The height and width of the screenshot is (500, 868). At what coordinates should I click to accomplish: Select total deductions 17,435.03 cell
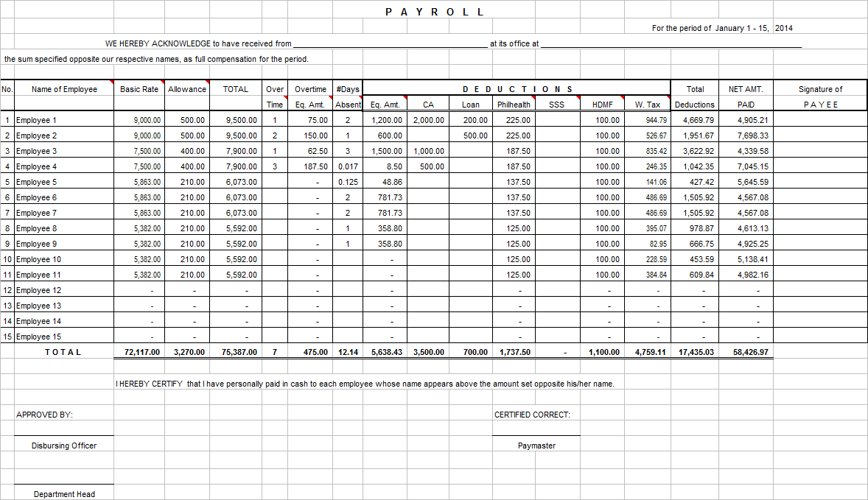click(x=695, y=352)
